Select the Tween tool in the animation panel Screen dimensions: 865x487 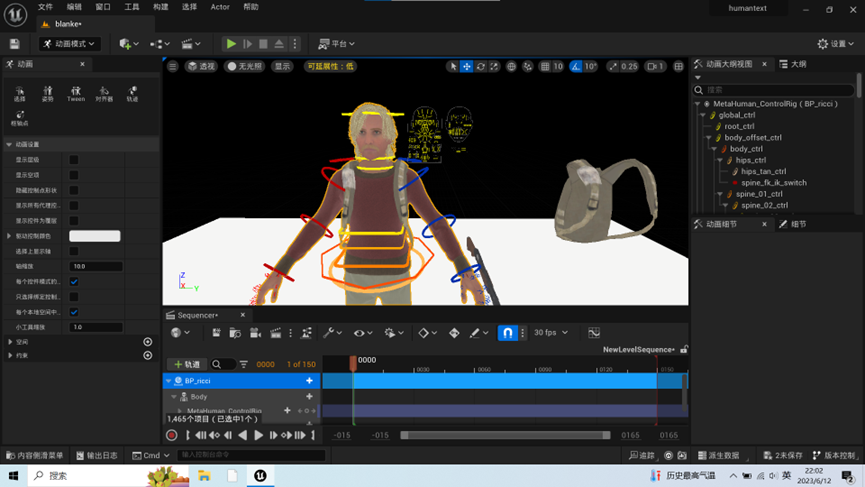click(76, 93)
